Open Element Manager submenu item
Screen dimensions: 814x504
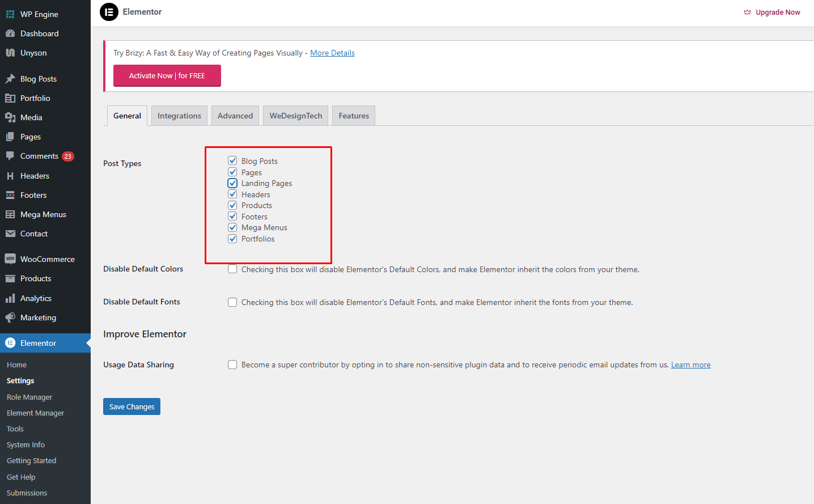point(35,413)
